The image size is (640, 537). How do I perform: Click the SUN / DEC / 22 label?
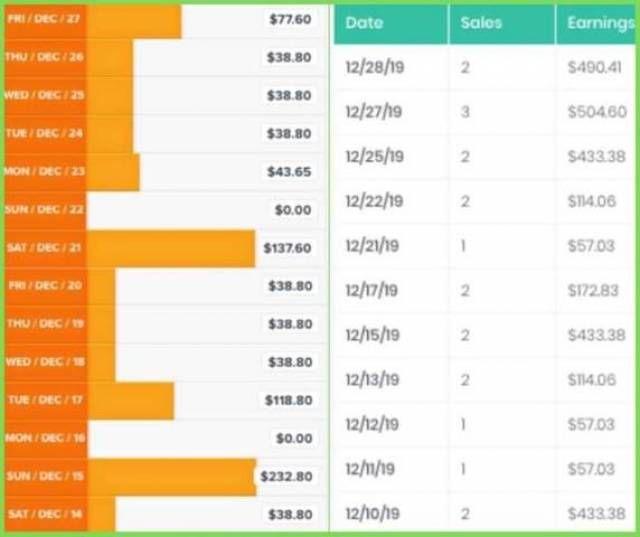44,210
